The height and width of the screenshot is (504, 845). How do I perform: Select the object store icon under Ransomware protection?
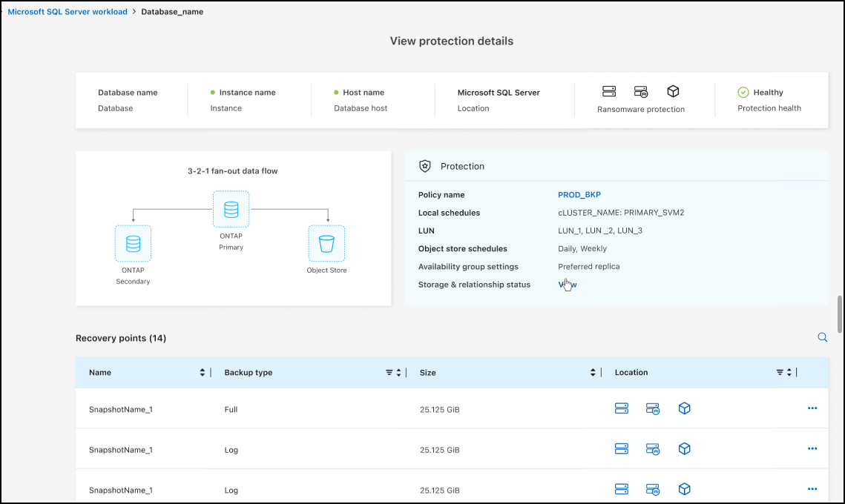point(673,91)
